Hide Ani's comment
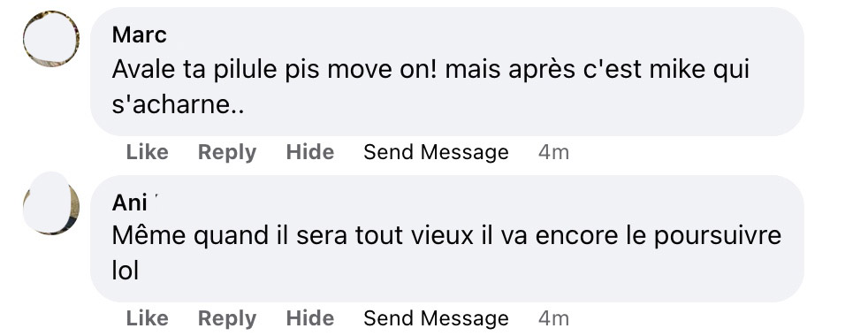 (x=310, y=318)
